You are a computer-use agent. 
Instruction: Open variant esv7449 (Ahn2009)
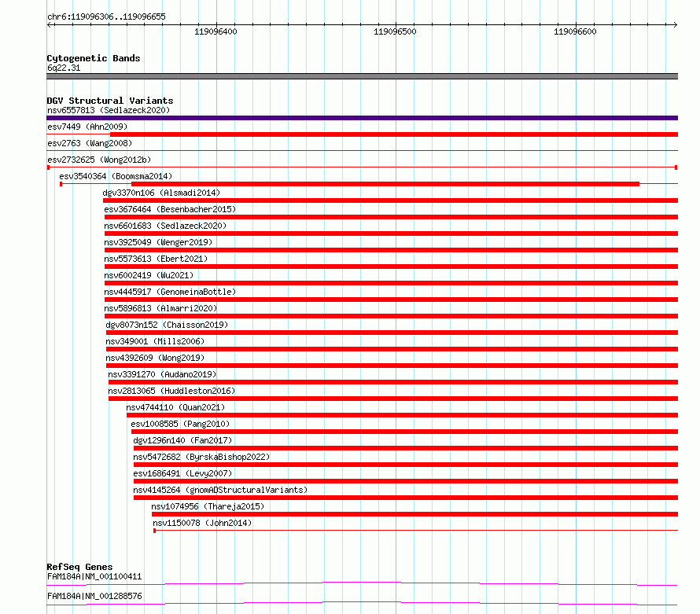click(87, 127)
